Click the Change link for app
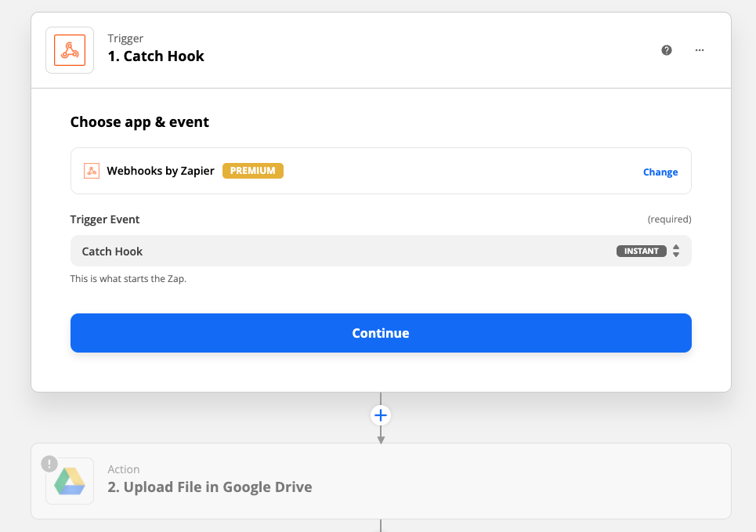Viewport: 756px width, 532px height. 660,172
